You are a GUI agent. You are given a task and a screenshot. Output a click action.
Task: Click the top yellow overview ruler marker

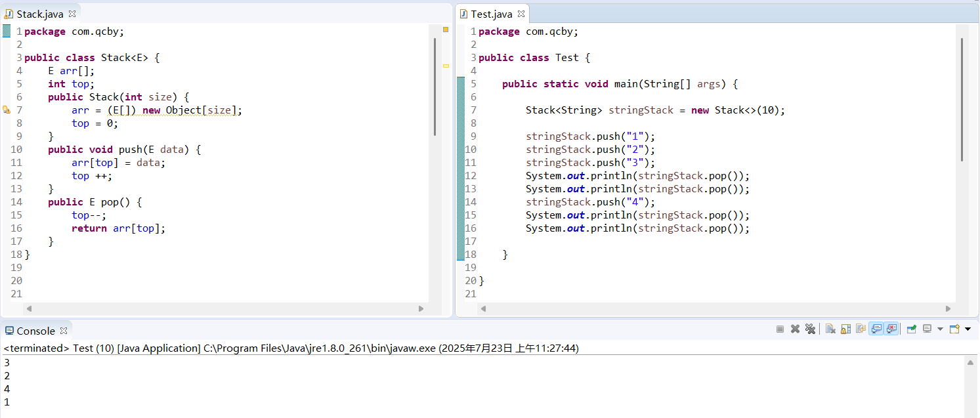(x=446, y=30)
